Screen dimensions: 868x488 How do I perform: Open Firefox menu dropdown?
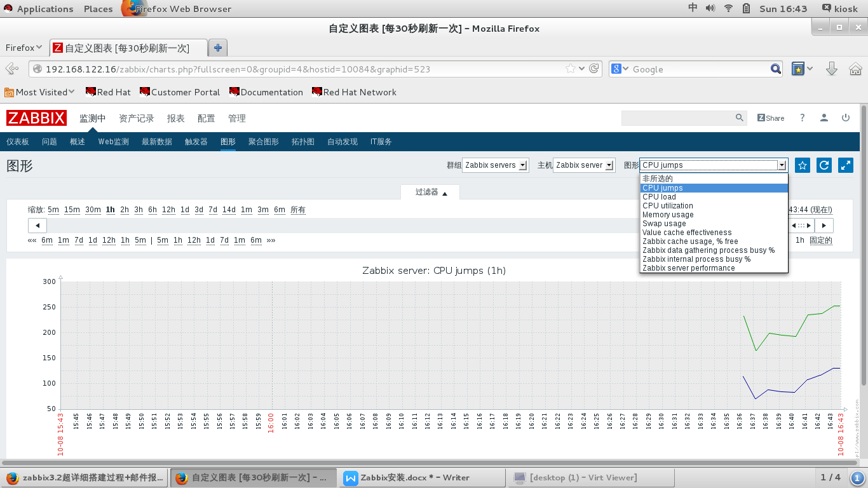(24, 48)
